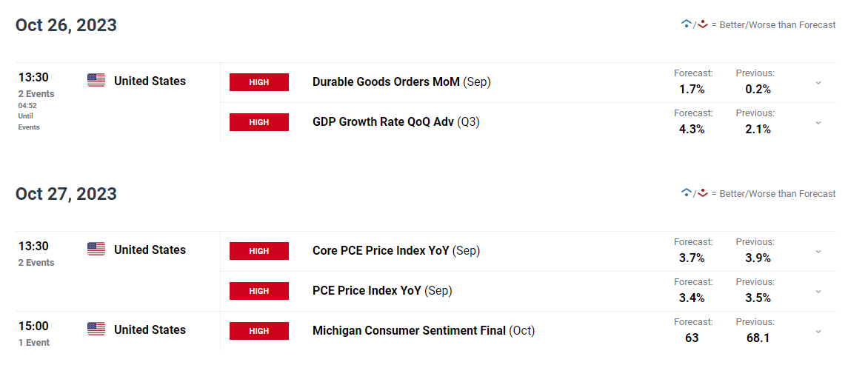The width and height of the screenshot is (868, 385).
Task: Click HIGH badge for GDP Growth Rate
Action: pos(259,121)
